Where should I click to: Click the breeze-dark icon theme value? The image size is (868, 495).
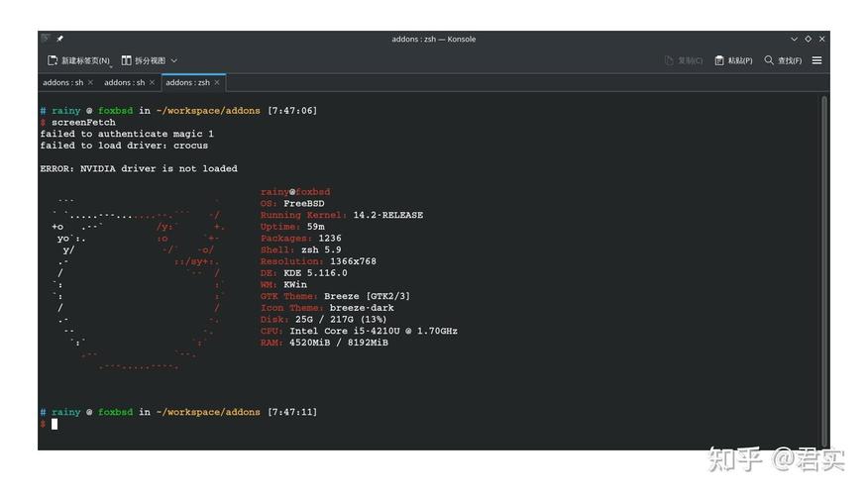(x=362, y=308)
